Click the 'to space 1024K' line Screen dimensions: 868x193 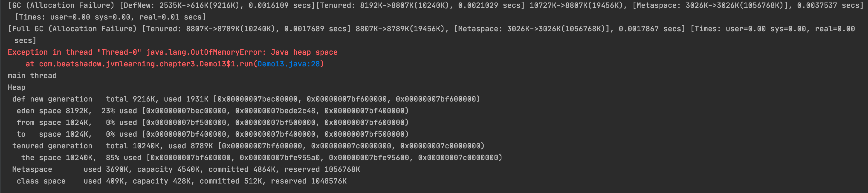pyautogui.click(x=54, y=134)
